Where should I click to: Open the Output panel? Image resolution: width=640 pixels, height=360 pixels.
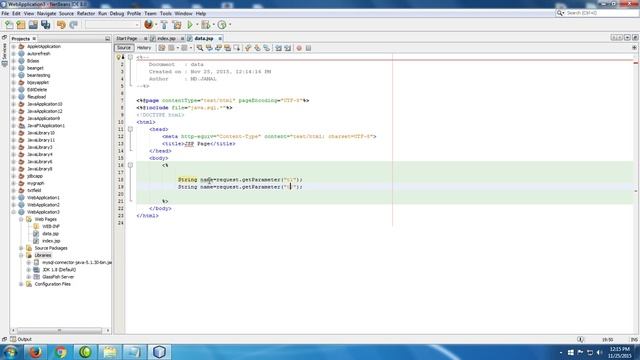(21, 339)
